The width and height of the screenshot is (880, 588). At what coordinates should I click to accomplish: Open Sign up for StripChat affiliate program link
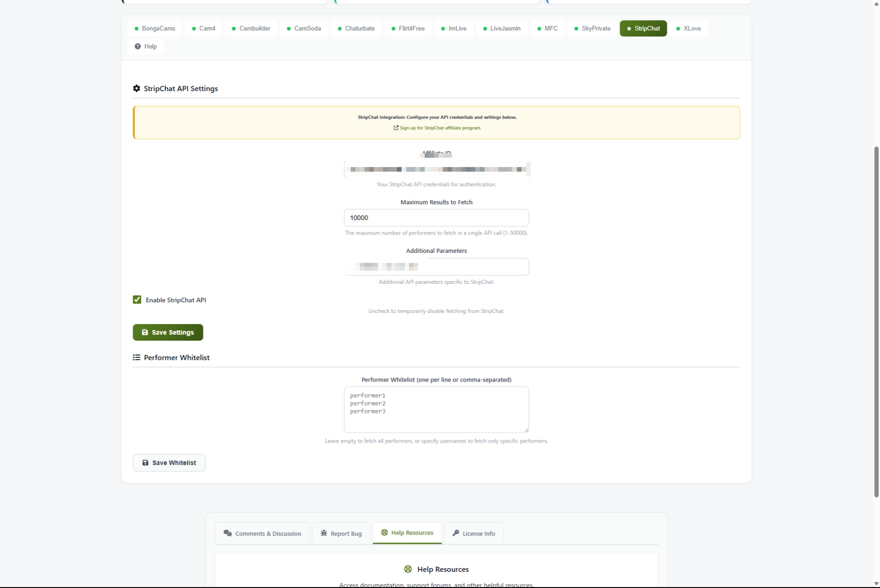[440, 128]
